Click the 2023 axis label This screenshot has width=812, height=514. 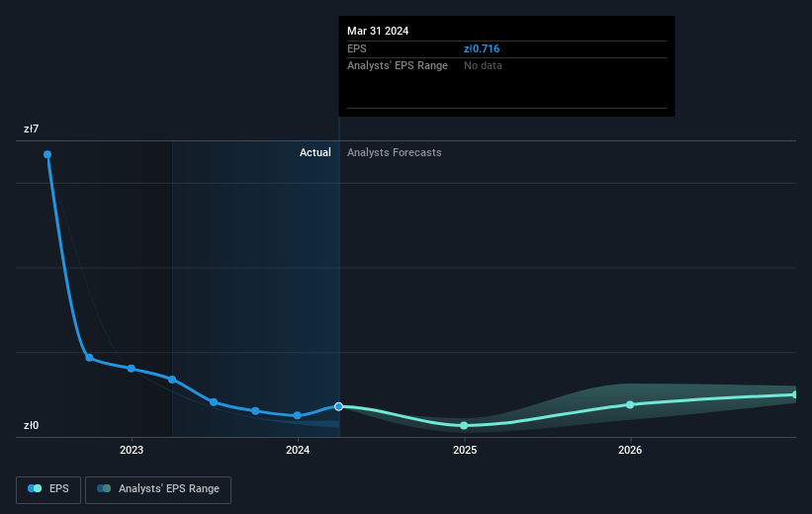coord(132,450)
